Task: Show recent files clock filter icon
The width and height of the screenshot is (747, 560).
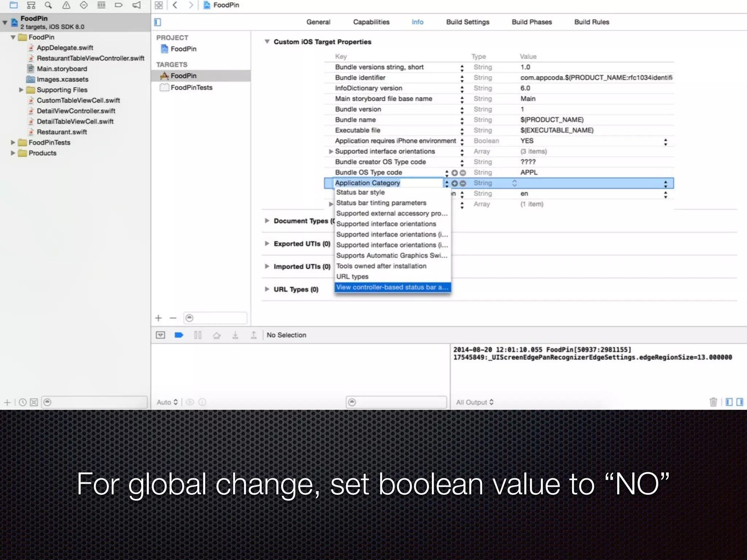Action: [x=23, y=402]
